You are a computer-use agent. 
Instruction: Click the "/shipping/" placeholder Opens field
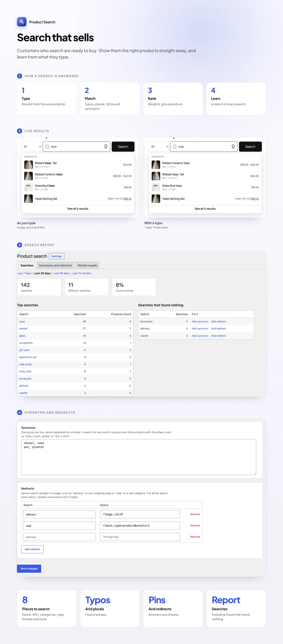tap(140, 537)
